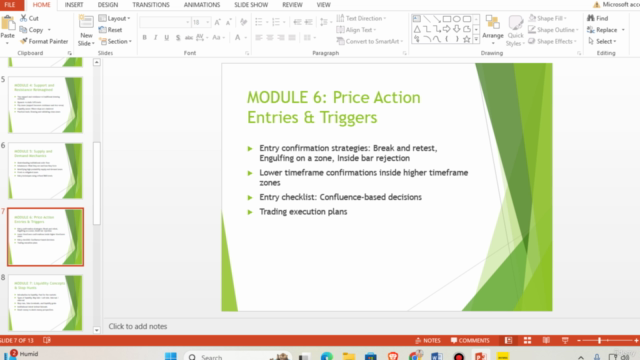Image resolution: width=640 pixels, height=360 pixels.
Task: Switch to the SLIDE SHOW tab
Action: (x=251, y=5)
